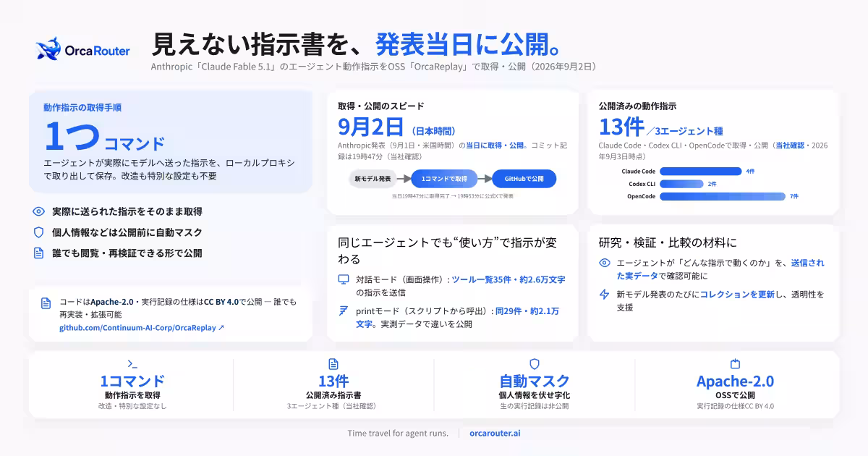868x456 pixels.
Task: Click the bottom 自動マスク stat heading
Action: [x=535, y=381]
